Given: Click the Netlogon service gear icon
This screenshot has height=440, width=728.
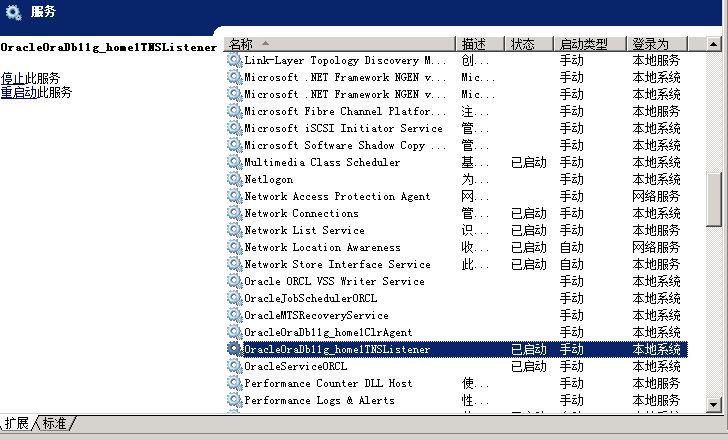Looking at the screenshot, I should pyautogui.click(x=235, y=179).
